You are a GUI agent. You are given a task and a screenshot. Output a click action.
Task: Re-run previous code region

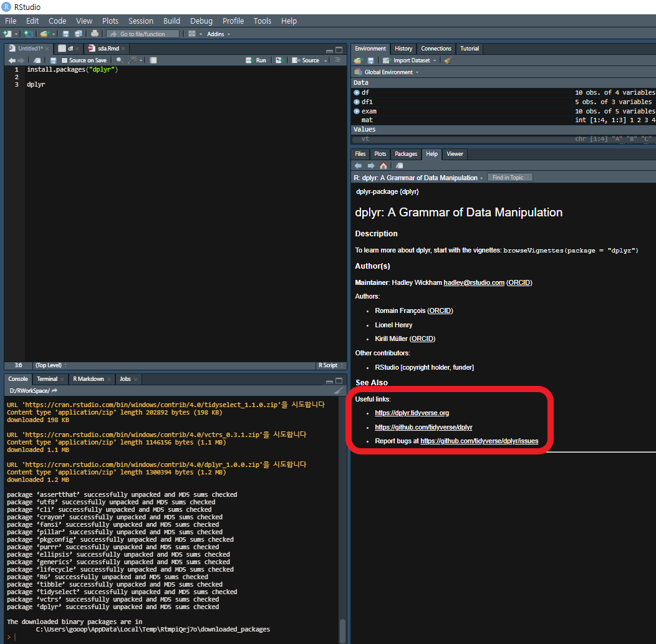(279, 60)
